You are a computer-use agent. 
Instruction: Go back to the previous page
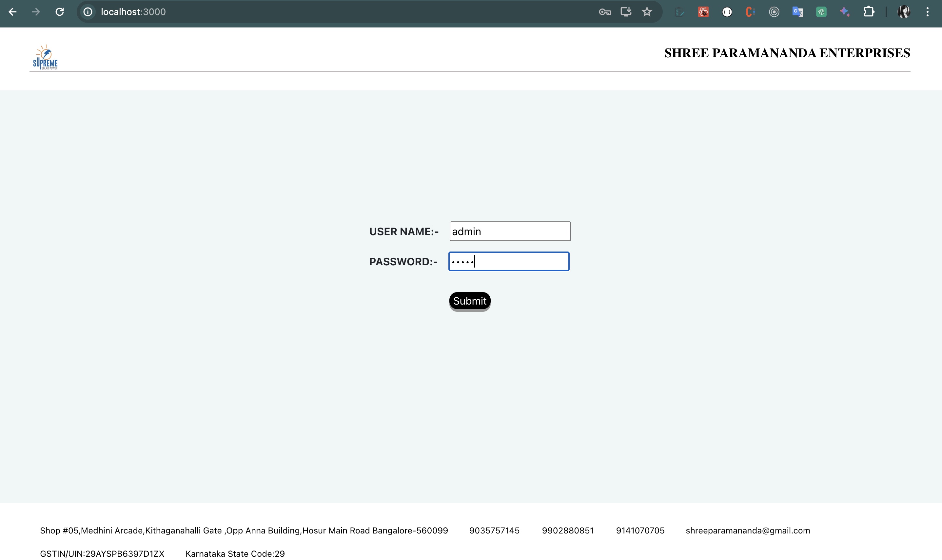click(12, 12)
